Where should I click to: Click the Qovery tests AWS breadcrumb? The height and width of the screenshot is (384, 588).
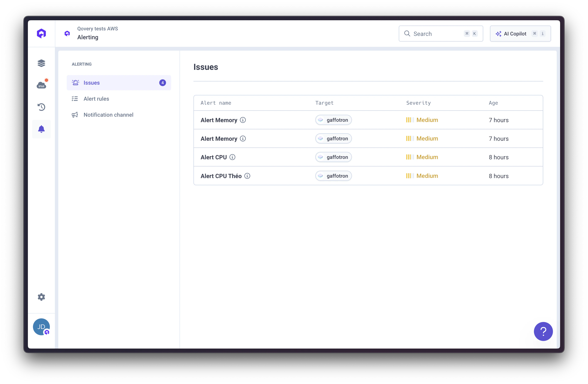click(x=97, y=28)
